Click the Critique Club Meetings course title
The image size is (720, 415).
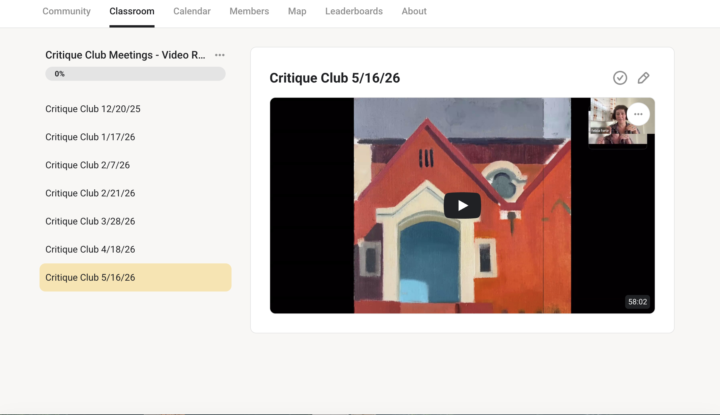coord(125,55)
